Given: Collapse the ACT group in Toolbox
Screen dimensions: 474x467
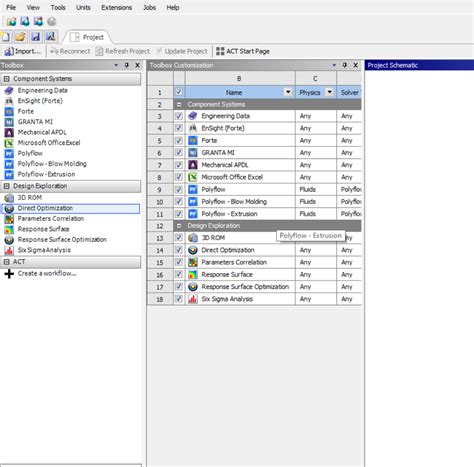Looking at the screenshot, I should [x=6, y=262].
